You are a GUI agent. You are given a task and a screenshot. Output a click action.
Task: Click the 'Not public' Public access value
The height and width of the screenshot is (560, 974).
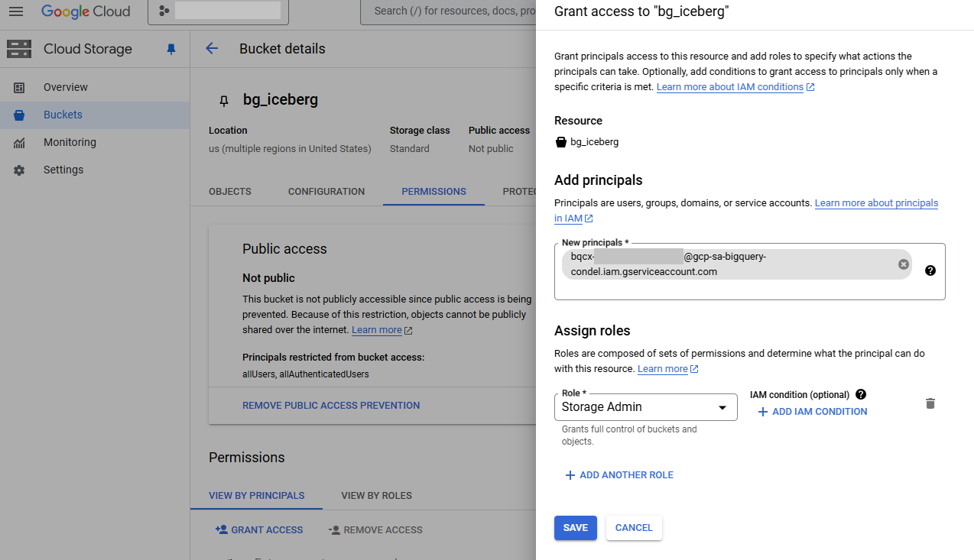pos(491,149)
